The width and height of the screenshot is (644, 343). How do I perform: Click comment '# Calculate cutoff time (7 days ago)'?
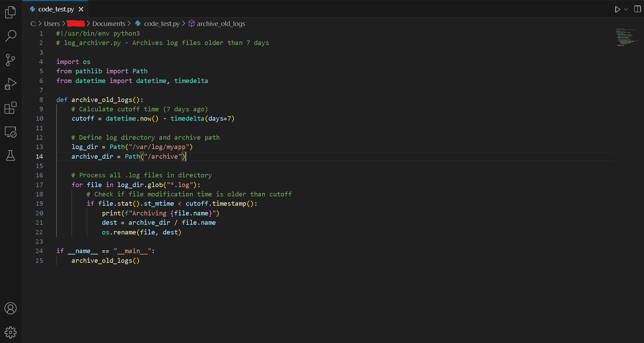pyautogui.click(x=140, y=109)
